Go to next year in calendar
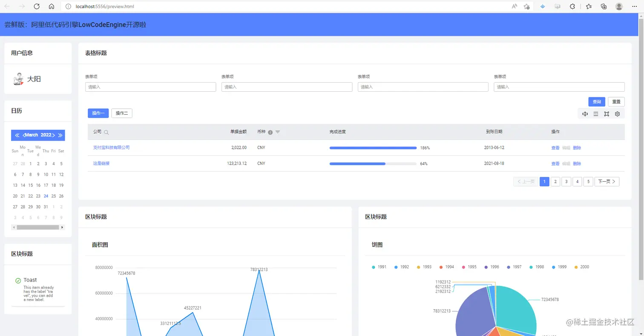This screenshot has width=644, height=336. click(60, 135)
